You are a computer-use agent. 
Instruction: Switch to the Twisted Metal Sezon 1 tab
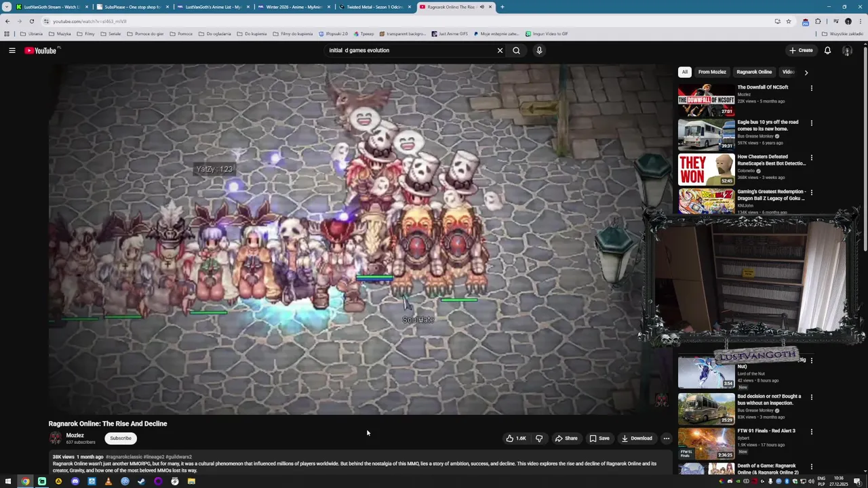(374, 7)
